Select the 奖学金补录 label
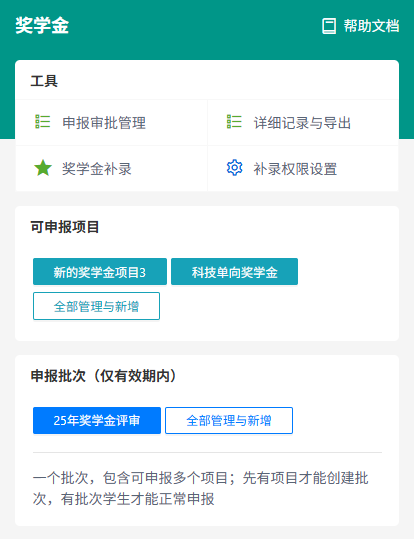 pyautogui.click(x=97, y=169)
